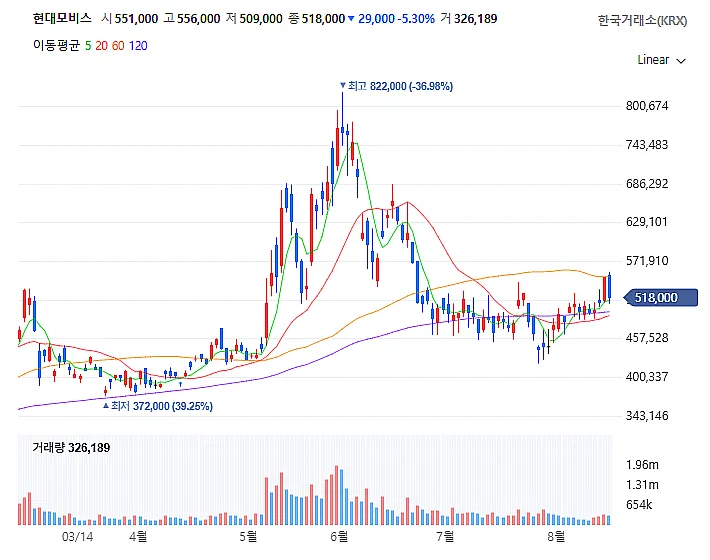Click the 1.96m volume axis value
Image resolution: width=710 pixels, height=560 pixels.
point(642,465)
